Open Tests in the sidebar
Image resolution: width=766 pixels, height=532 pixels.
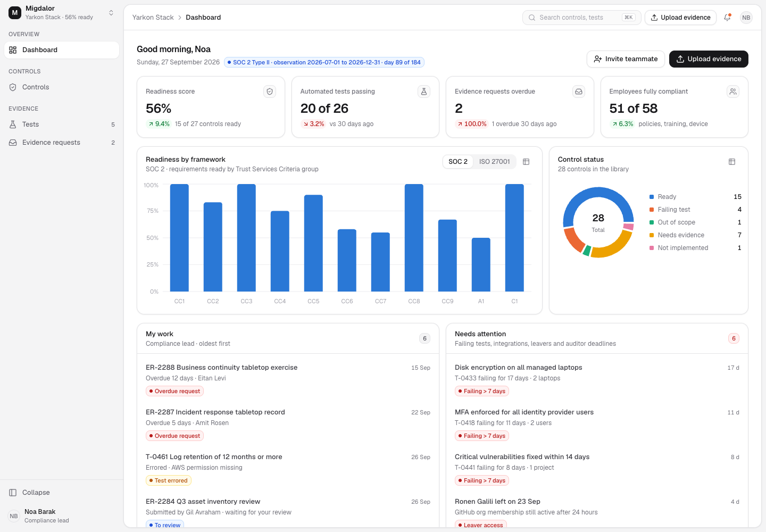coord(62,124)
